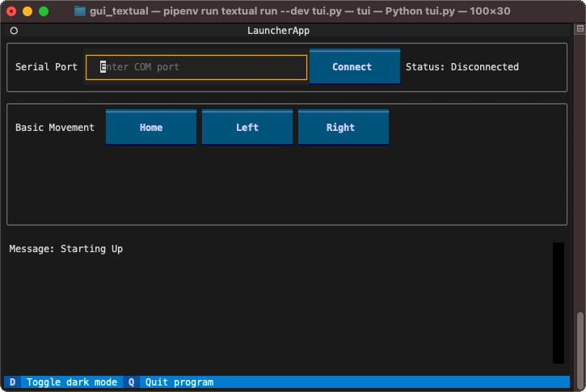Click the D key shortcut label
The image size is (586, 392).
pyautogui.click(x=12, y=382)
